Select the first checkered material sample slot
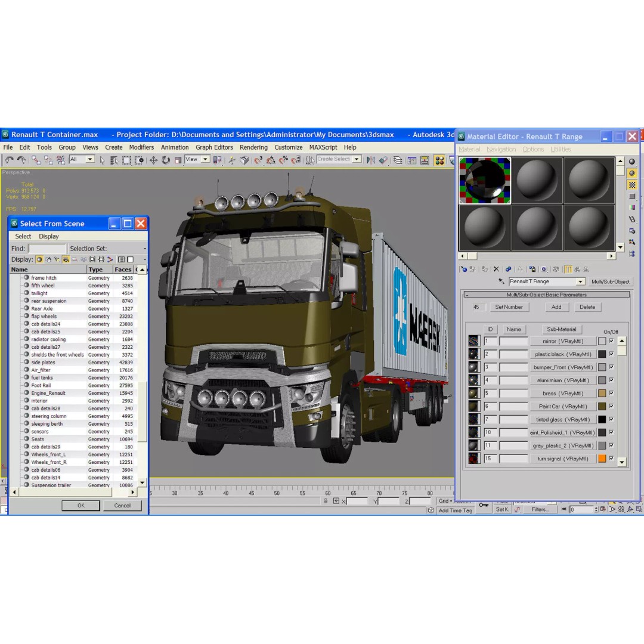Viewport: 644px width, 644px height. coord(485,181)
